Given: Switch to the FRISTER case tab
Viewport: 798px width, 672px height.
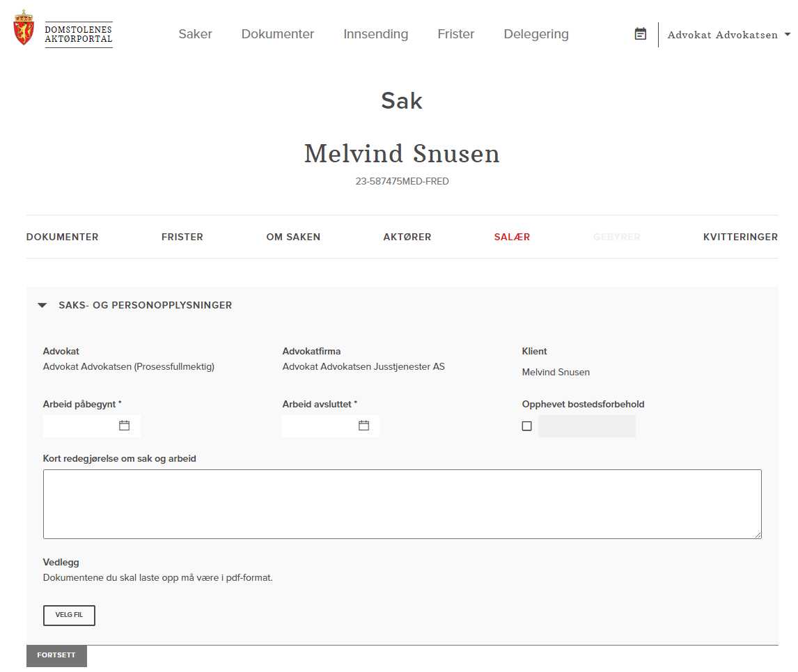Looking at the screenshot, I should (x=182, y=237).
